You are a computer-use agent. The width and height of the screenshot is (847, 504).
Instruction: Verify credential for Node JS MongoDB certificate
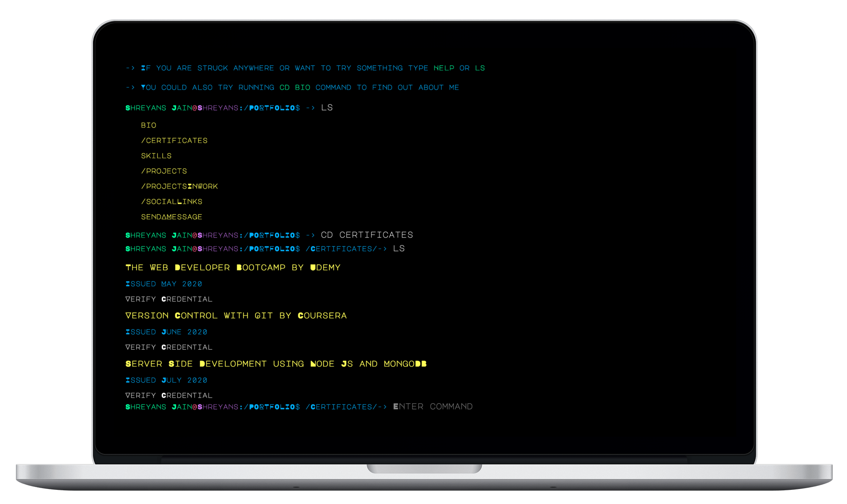[x=169, y=395]
